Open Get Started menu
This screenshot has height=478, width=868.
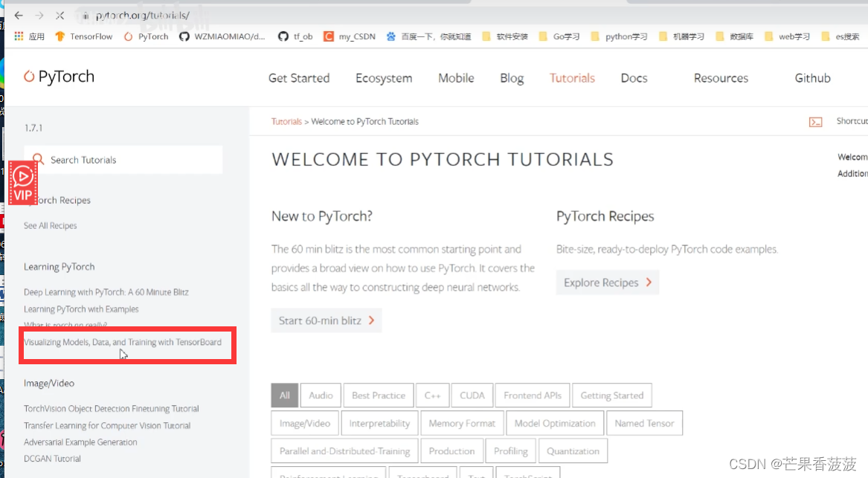[x=299, y=78]
